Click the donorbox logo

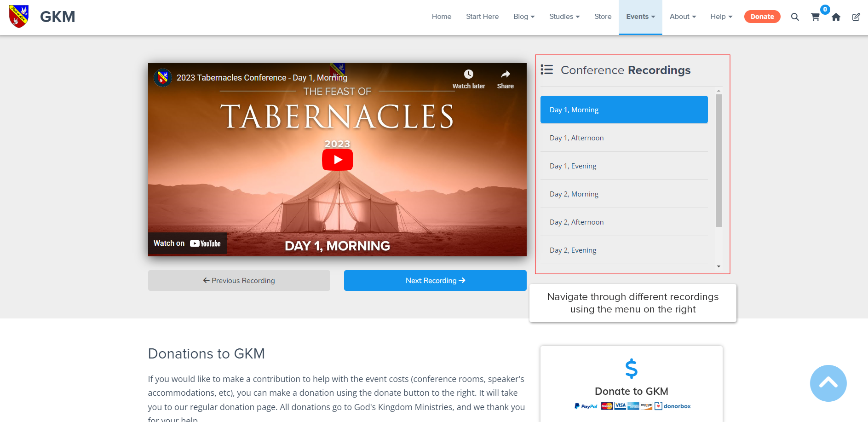click(x=673, y=406)
